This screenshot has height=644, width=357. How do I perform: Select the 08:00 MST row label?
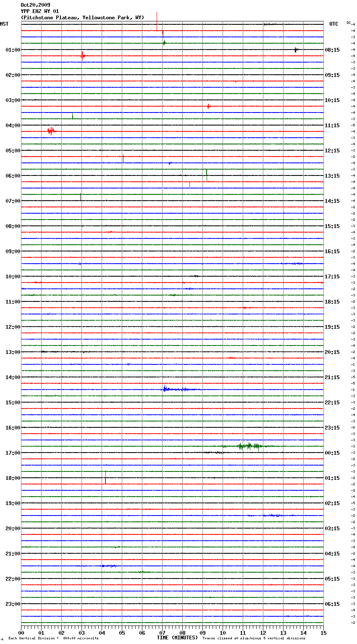13,226
